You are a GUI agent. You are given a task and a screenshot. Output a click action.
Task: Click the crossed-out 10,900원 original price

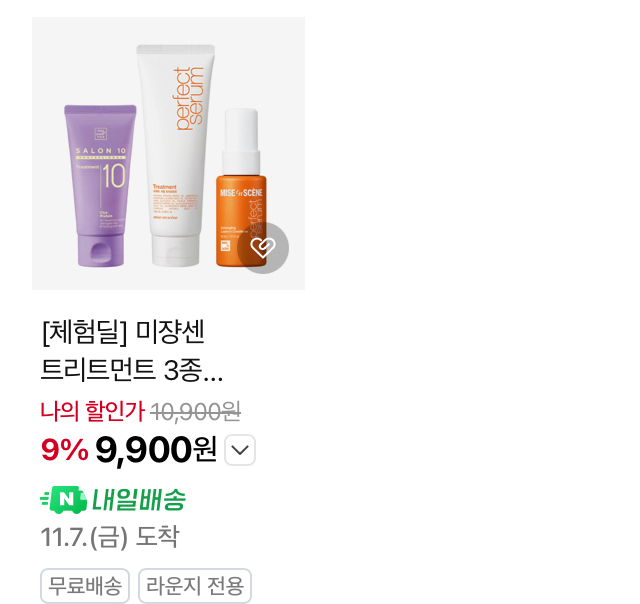[x=196, y=411]
